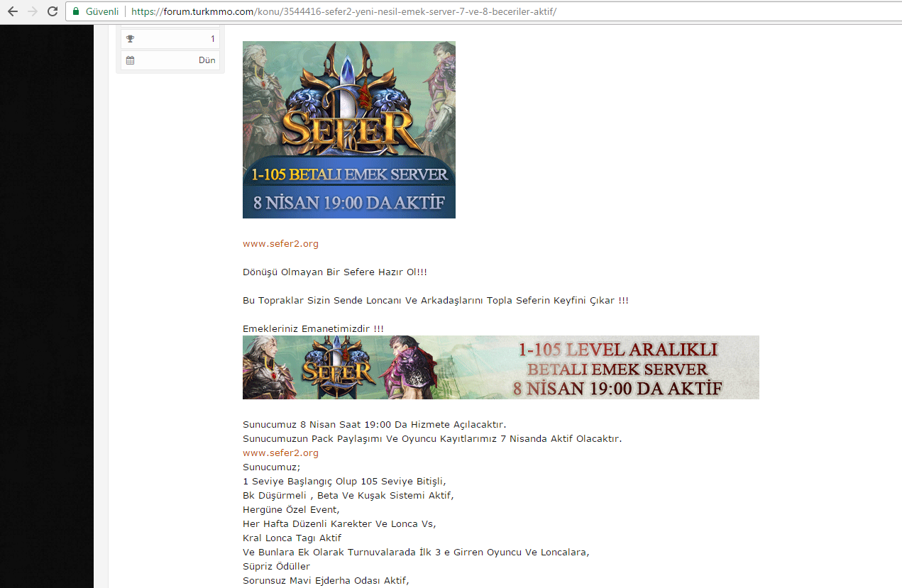The height and width of the screenshot is (588, 902).
Task: Go back to the previous page
Action: (13, 11)
